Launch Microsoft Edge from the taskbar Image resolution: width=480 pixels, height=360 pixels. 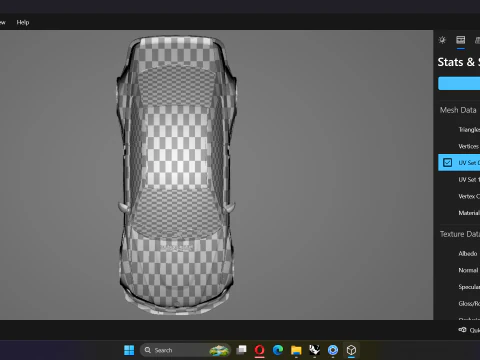(x=278, y=350)
